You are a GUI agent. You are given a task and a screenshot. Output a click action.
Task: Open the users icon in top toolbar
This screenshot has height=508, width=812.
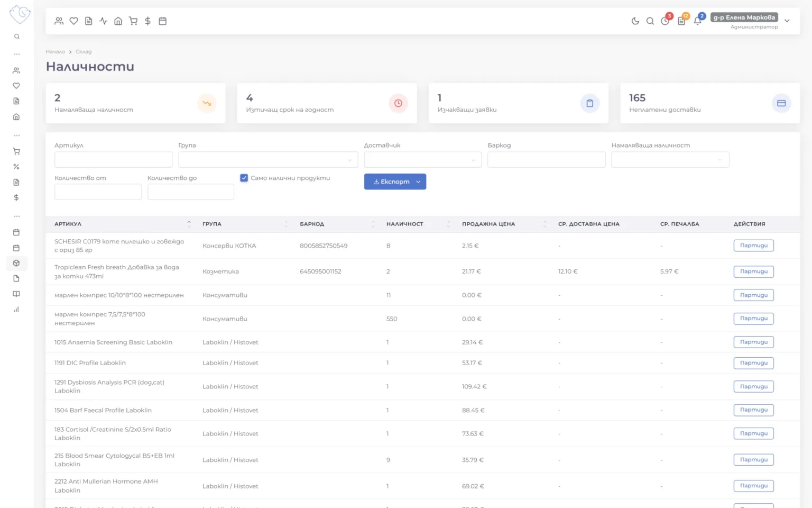[59, 21]
